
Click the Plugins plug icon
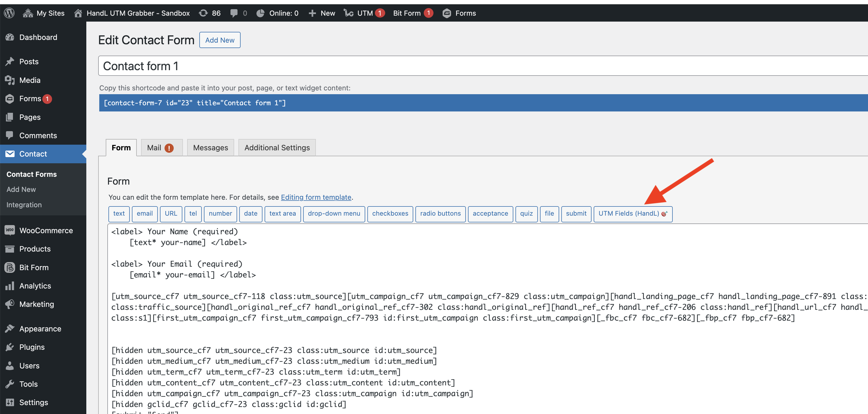click(x=10, y=347)
